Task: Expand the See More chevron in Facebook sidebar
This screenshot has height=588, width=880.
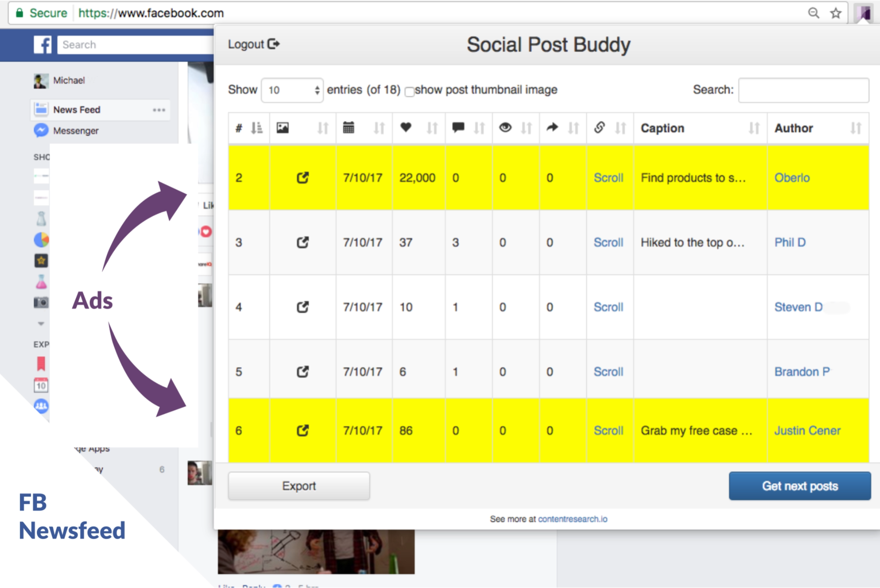Action: (x=41, y=324)
